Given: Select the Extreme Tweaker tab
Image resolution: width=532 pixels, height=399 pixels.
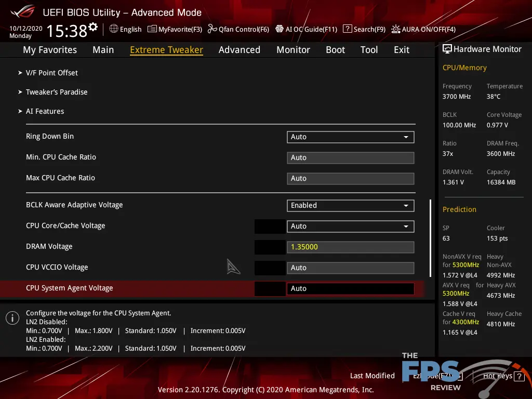Looking at the screenshot, I should (166, 49).
